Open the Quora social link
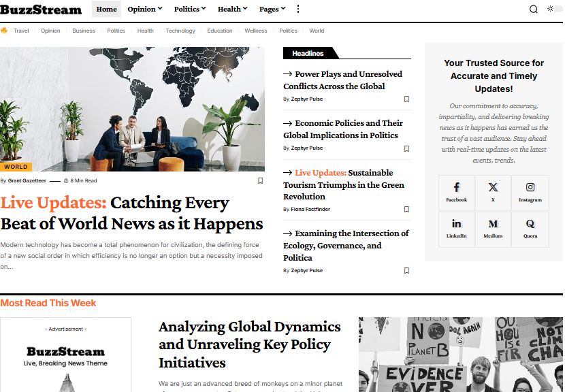565x392 pixels. click(x=530, y=229)
